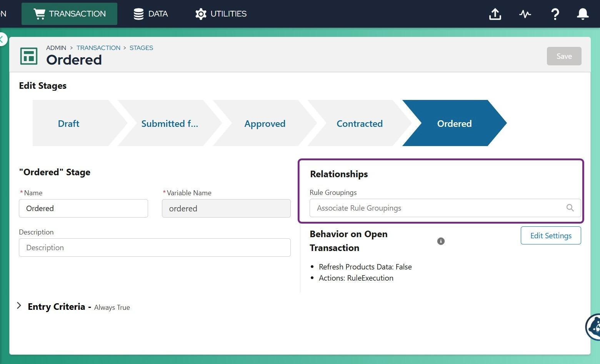Select the Submitted f... stage chevron
Viewport: 600px width, 364px height.
[x=170, y=123]
